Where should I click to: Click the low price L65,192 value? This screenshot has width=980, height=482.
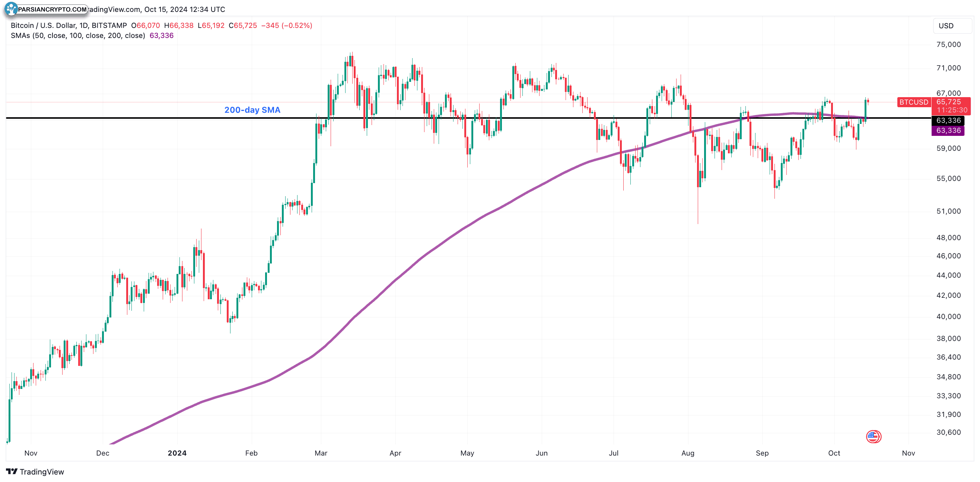[x=211, y=25]
